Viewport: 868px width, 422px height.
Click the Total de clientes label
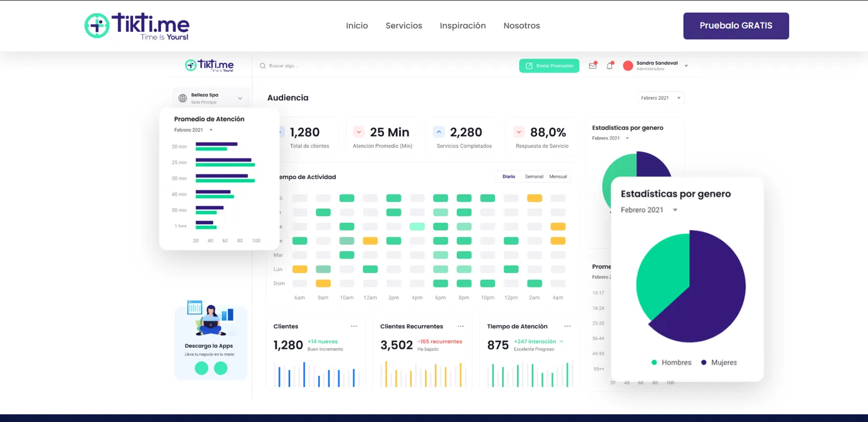309,146
